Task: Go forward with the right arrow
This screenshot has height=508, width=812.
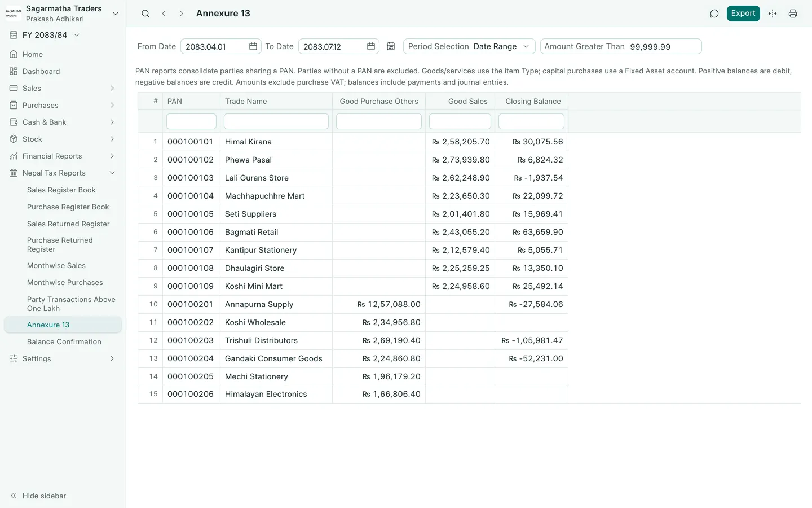Action: (x=181, y=14)
